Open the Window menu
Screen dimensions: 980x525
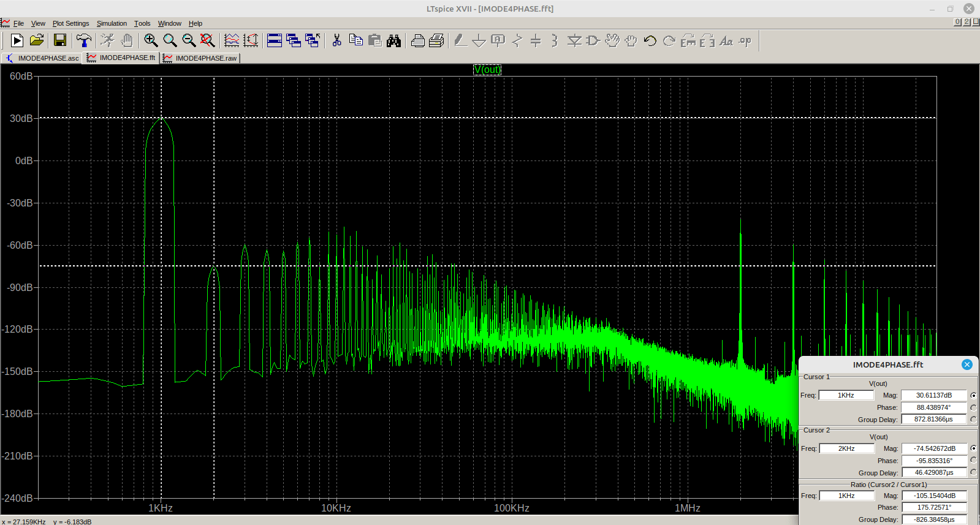(x=170, y=23)
